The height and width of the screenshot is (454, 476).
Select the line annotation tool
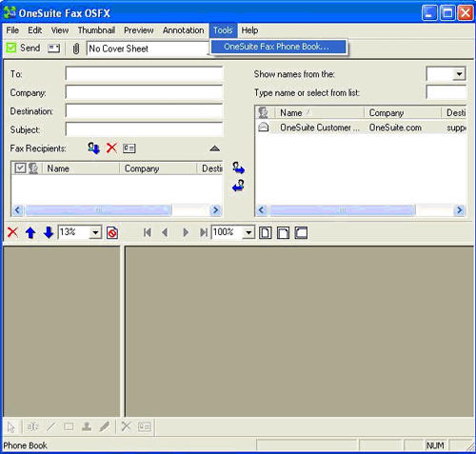pyautogui.click(x=51, y=426)
